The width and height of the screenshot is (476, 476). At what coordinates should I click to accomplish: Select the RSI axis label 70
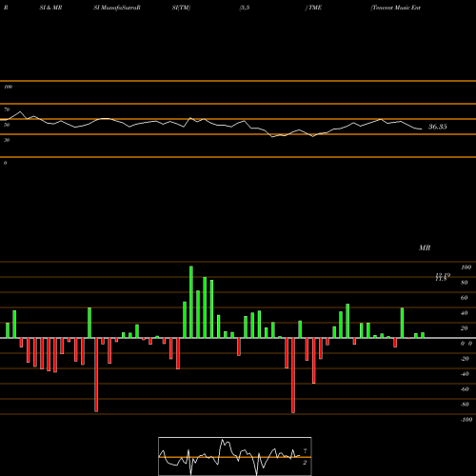tap(7, 109)
